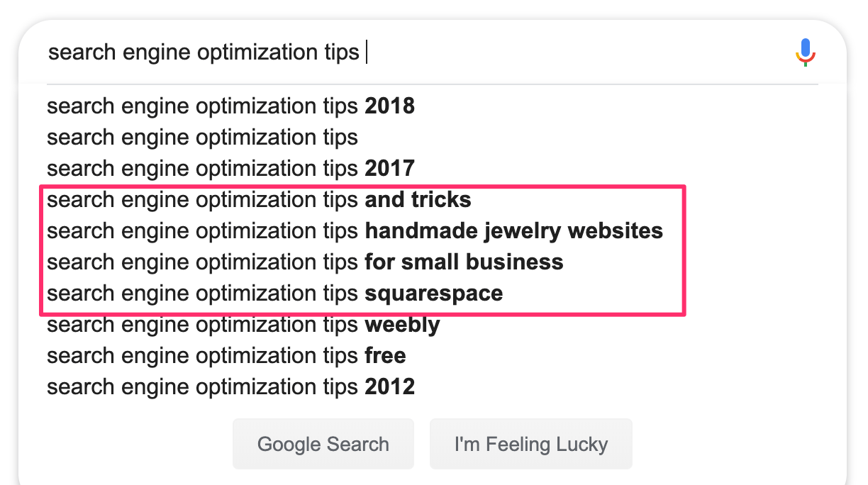The image size is (868, 485).
Task: Click the microphone voice search icon
Action: coord(804,50)
